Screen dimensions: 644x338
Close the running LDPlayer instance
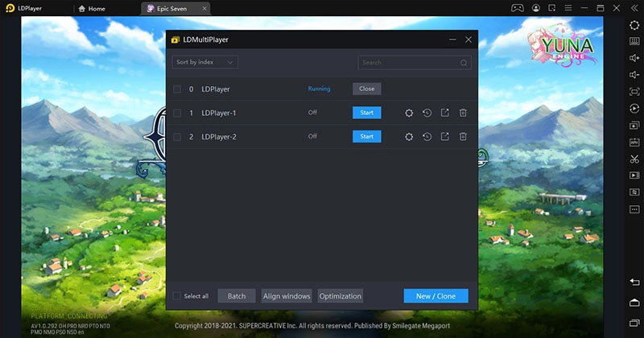(367, 89)
